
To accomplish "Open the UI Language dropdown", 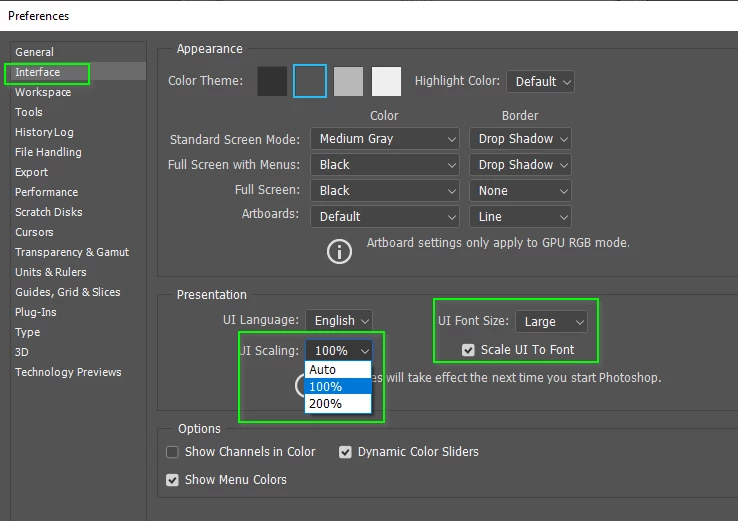I will (339, 321).
